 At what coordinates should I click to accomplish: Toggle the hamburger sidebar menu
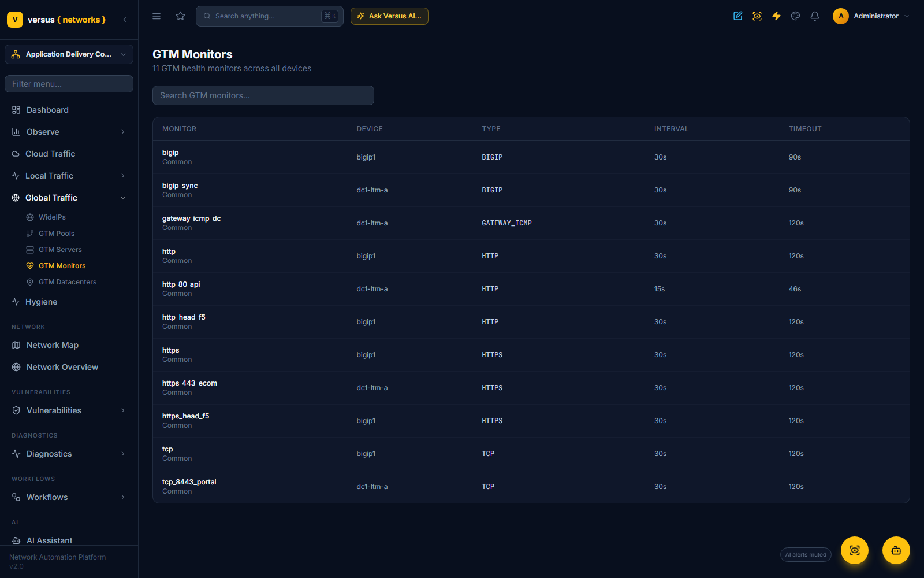(x=157, y=16)
